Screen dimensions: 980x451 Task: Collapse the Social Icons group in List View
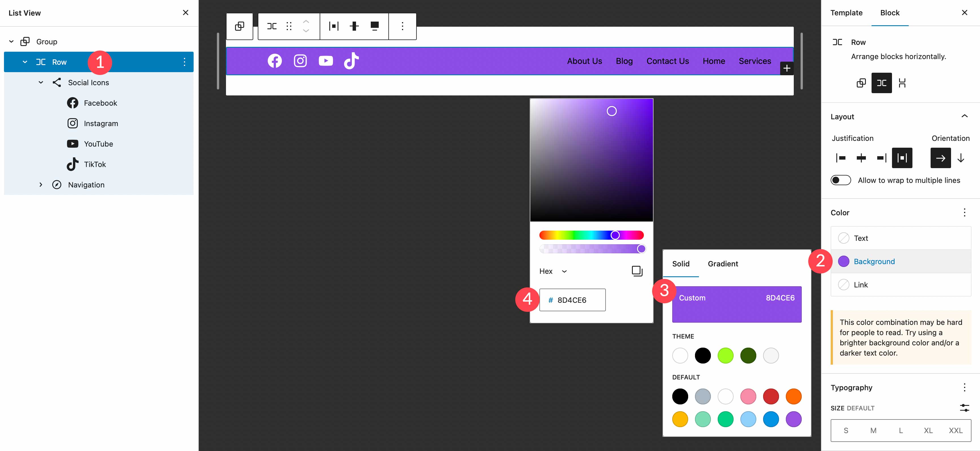point(40,82)
